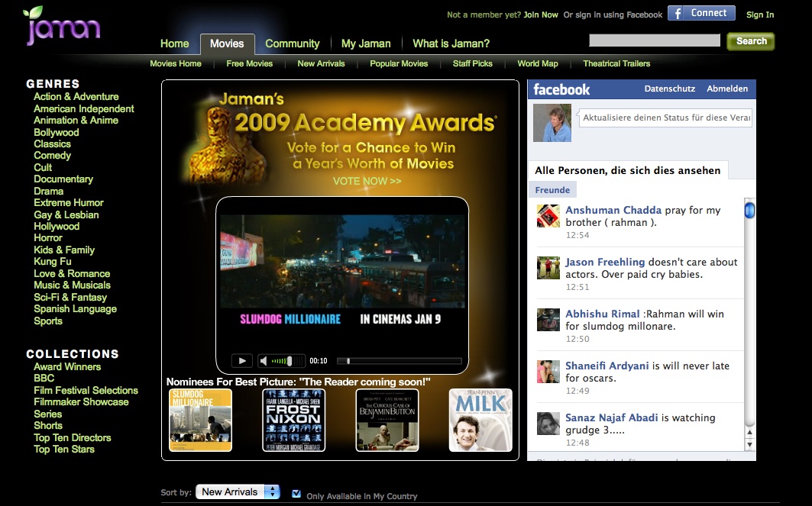This screenshot has height=506, width=812.
Task: Click the green Search button
Action: 751,41
